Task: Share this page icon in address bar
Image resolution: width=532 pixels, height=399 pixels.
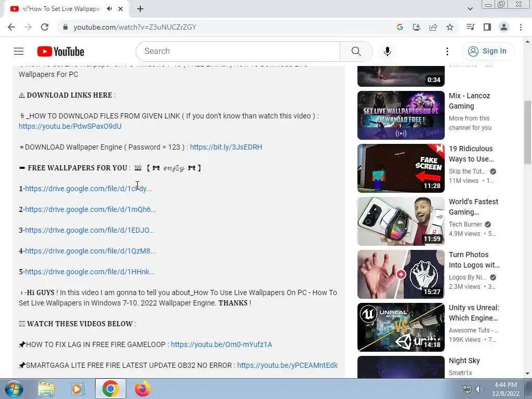Action: [x=433, y=27]
